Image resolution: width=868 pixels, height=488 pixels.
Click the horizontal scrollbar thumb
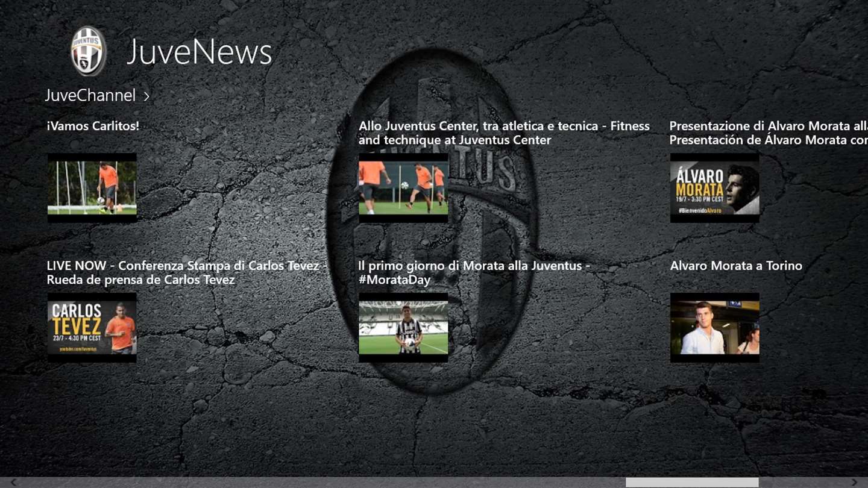(692, 483)
